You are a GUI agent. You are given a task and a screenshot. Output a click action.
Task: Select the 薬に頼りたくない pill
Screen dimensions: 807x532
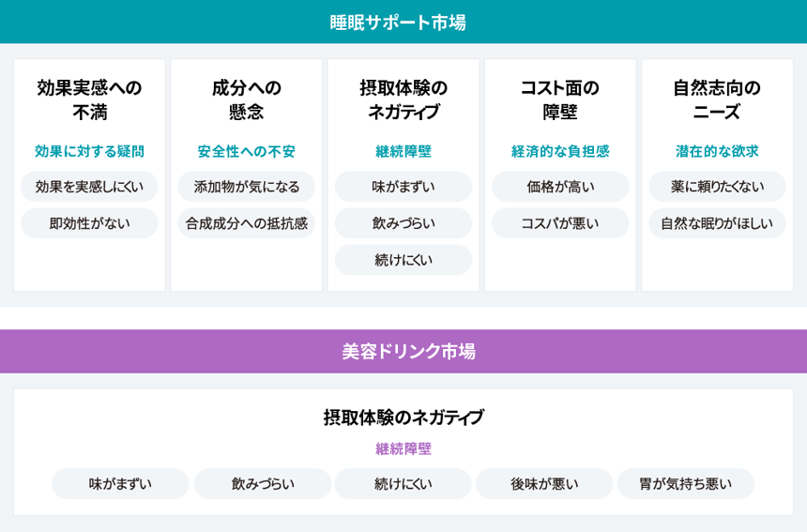click(717, 187)
